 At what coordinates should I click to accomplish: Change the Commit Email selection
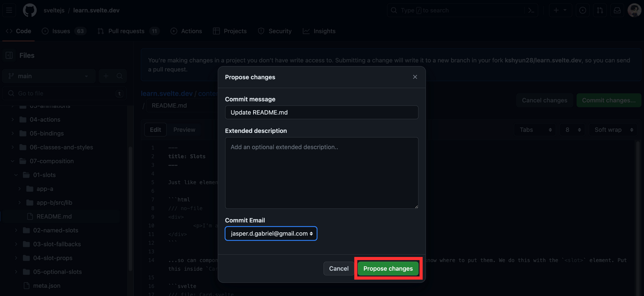pyautogui.click(x=271, y=233)
